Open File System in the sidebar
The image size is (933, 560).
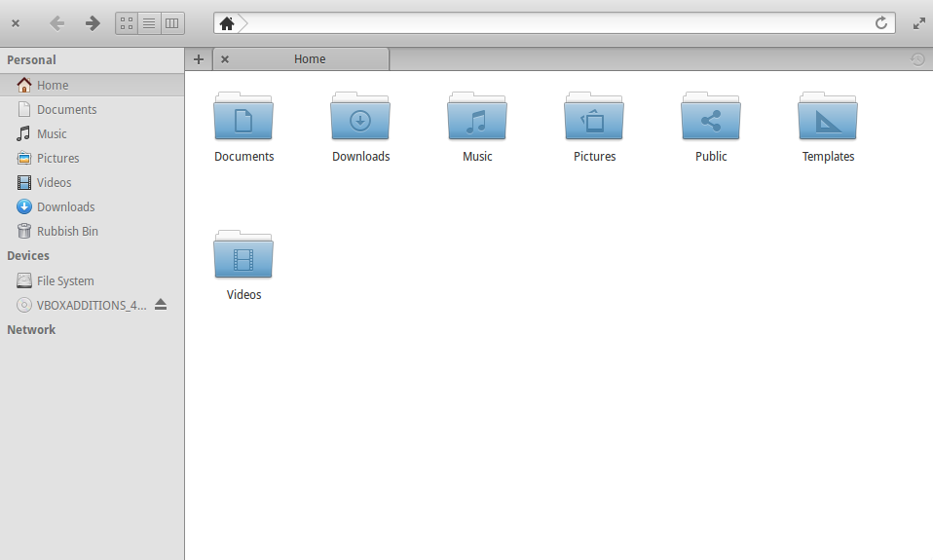pyautogui.click(x=93, y=280)
